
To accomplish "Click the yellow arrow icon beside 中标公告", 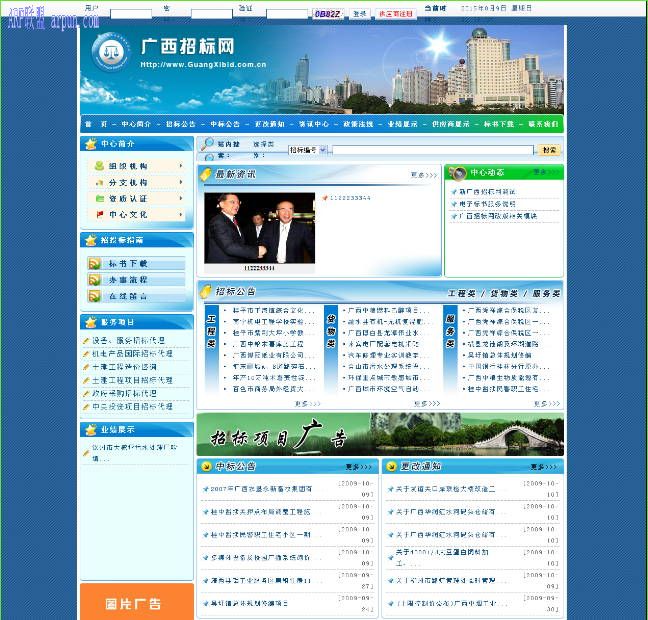I will [x=205, y=467].
